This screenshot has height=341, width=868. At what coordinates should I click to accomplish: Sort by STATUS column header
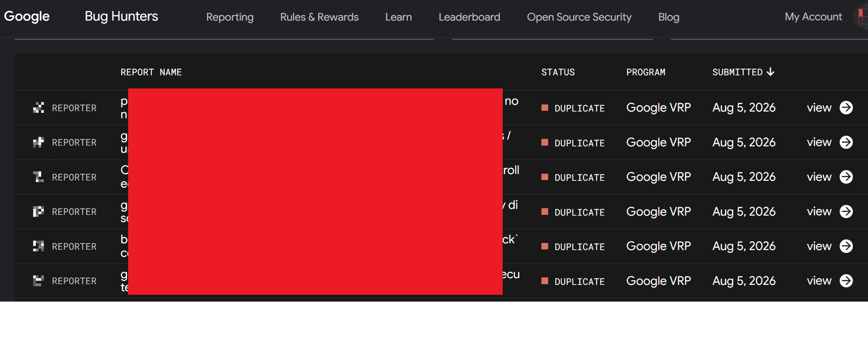tap(558, 72)
